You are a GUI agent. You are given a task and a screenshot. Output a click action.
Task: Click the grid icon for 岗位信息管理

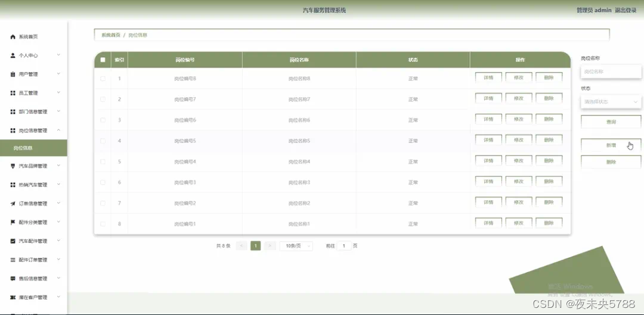click(13, 130)
